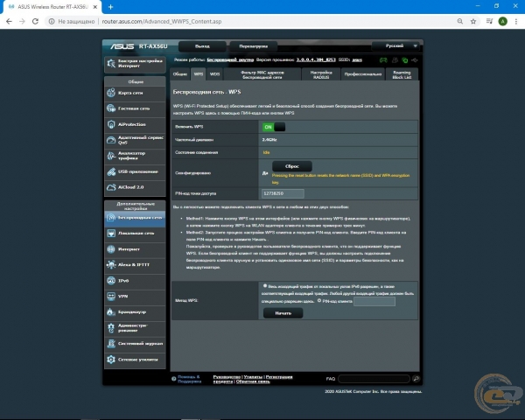The width and height of the screenshot is (525, 420).
Task: Click the Chrome profile avatar
Action: (x=502, y=21)
